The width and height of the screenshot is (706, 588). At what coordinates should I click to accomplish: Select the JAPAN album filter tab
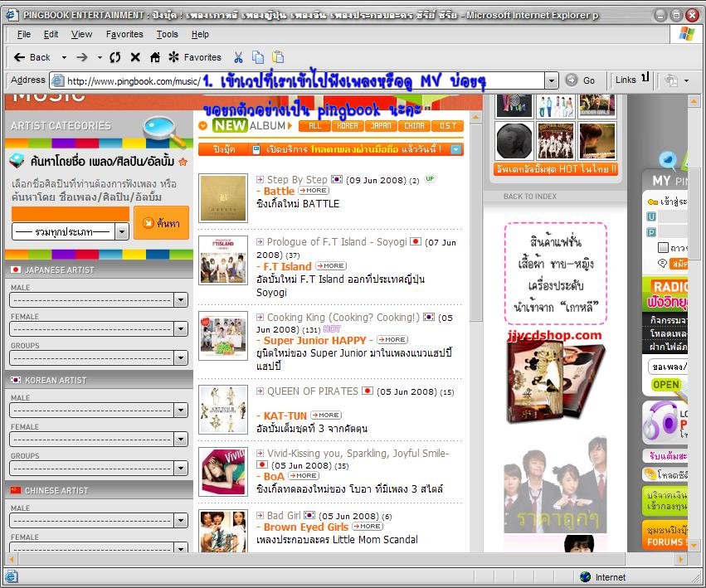click(x=381, y=126)
